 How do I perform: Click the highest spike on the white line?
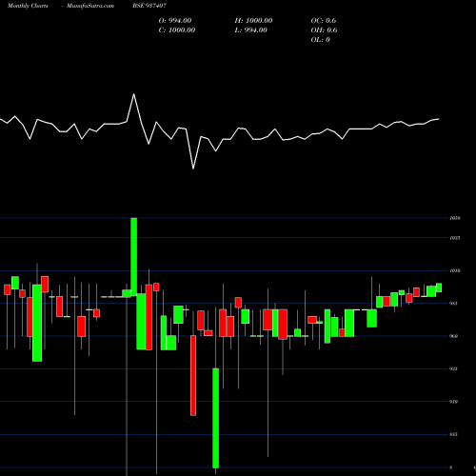[133, 94]
